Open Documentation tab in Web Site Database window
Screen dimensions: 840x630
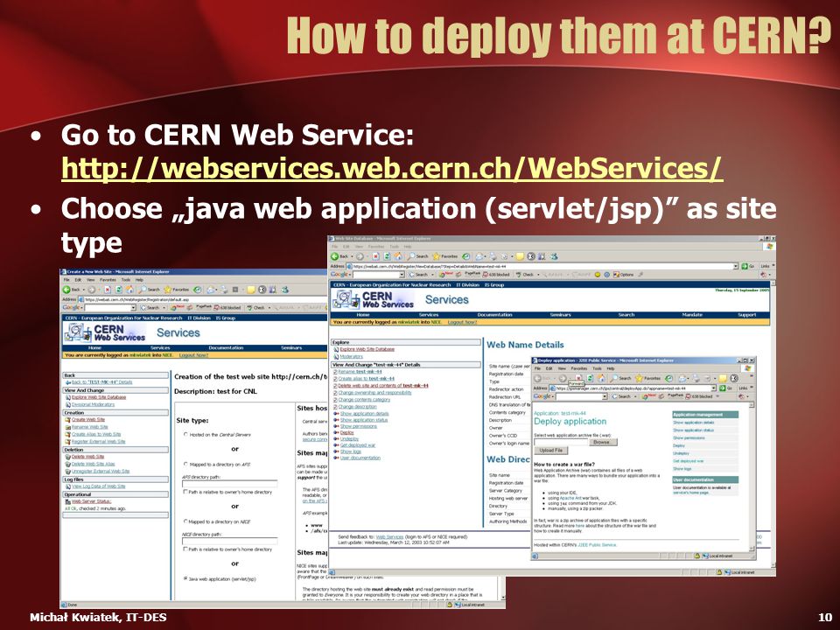pos(494,315)
